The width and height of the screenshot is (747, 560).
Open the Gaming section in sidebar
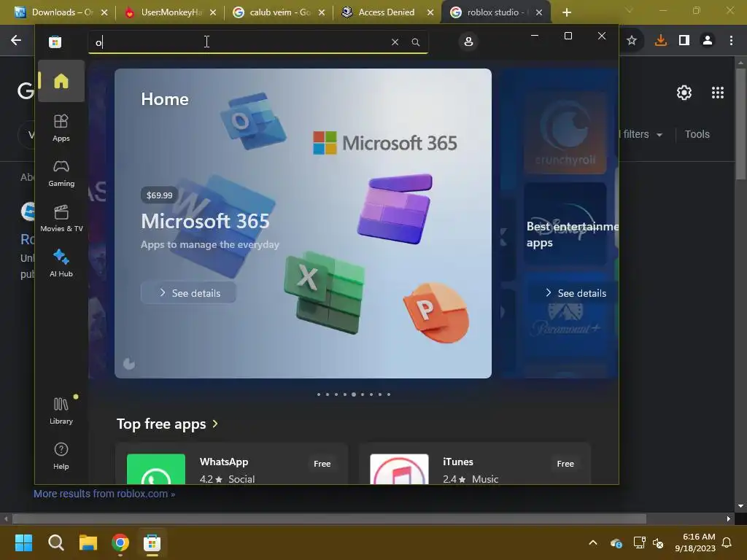click(x=61, y=173)
